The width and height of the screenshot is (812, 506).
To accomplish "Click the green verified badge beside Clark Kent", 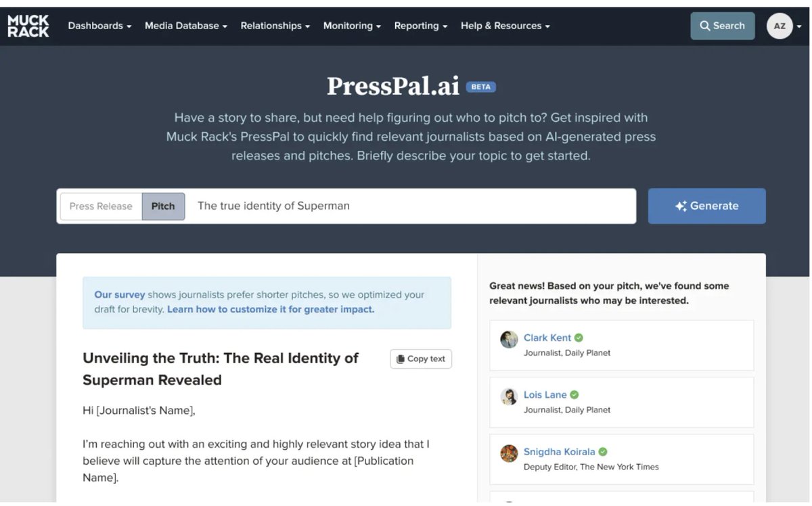I will pos(577,338).
